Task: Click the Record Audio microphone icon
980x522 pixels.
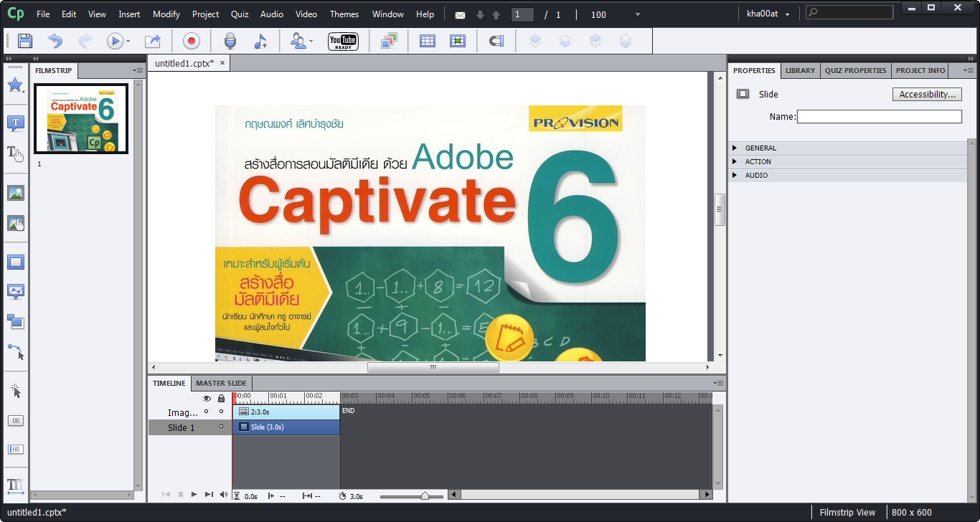Action: (x=230, y=41)
